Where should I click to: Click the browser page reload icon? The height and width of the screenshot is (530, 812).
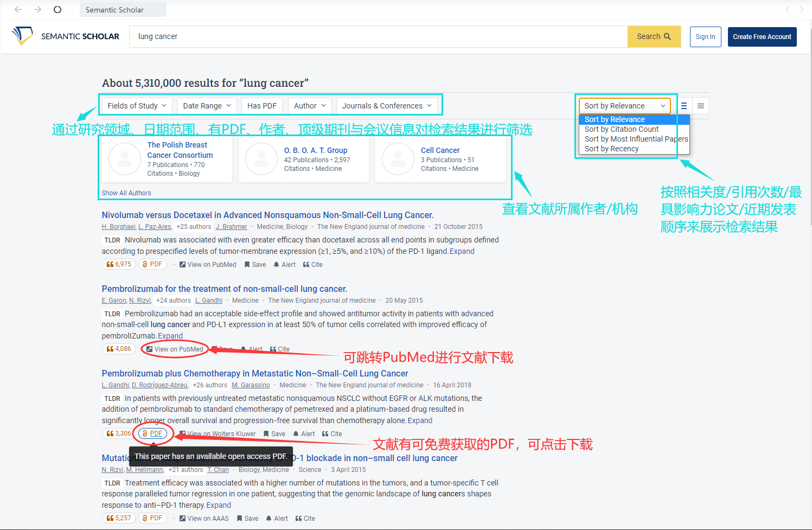click(x=57, y=9)
